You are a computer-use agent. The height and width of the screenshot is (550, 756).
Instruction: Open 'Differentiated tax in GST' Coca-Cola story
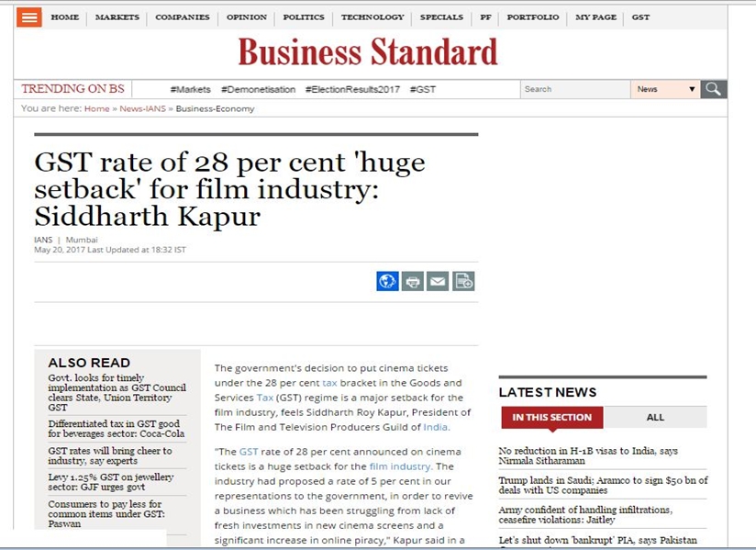click(117, 429)
